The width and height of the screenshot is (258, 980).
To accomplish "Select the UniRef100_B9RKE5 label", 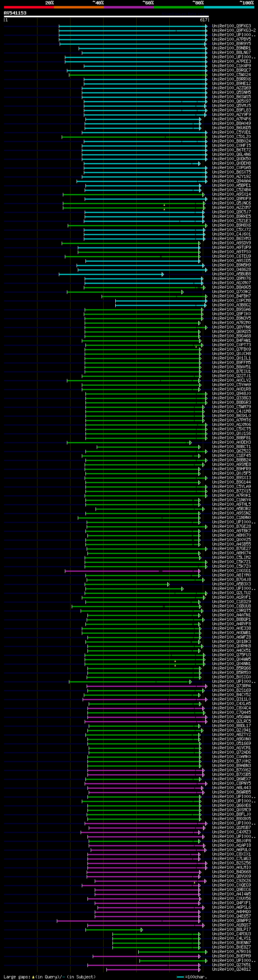I will pyautogui.click(x=231, y=217).
